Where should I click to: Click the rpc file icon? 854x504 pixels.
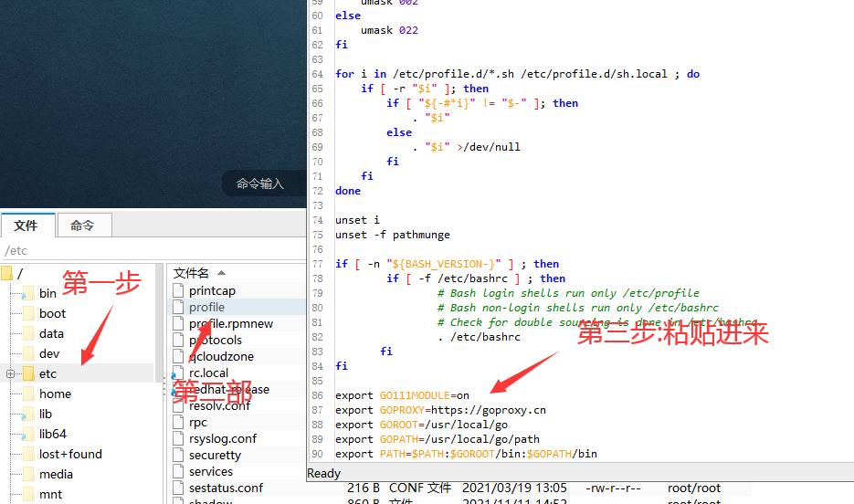click(x=178, y=422)
